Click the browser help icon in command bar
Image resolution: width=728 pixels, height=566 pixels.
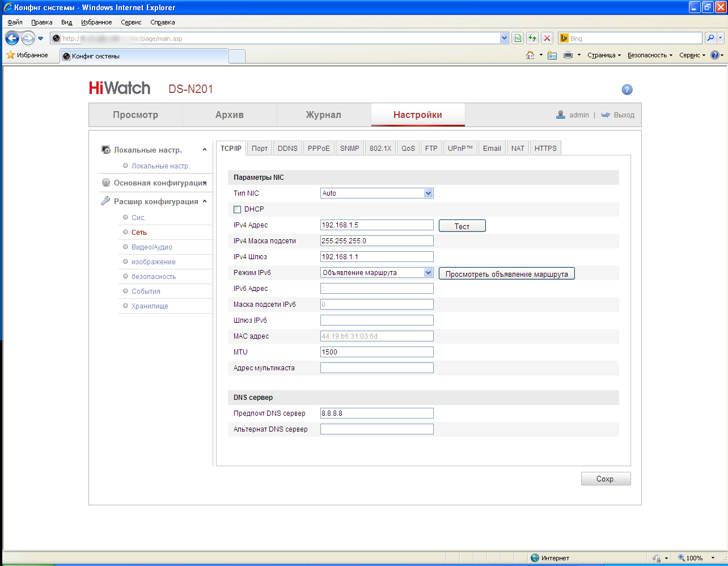(714, 55)
